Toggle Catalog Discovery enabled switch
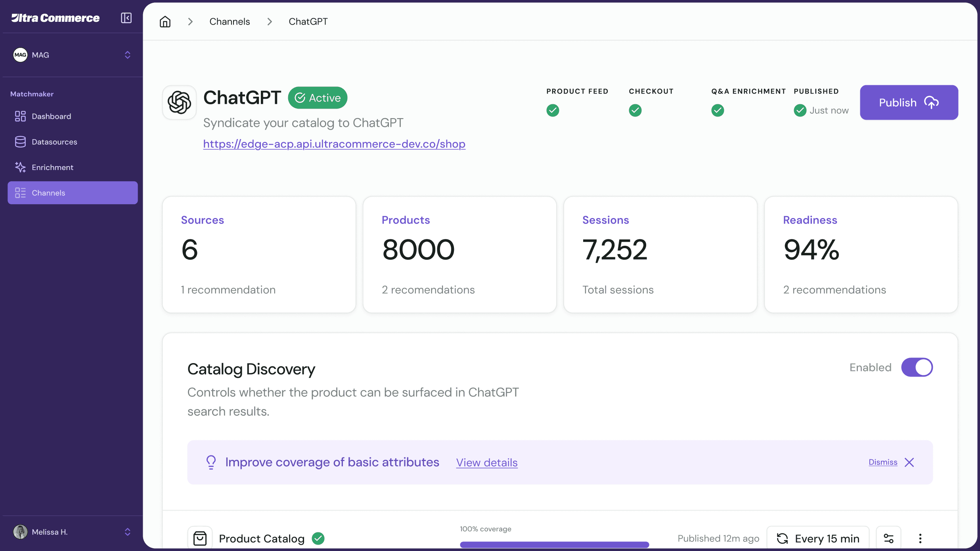The width and height of the screenshot is (980, 551). [x=917, y=367]
